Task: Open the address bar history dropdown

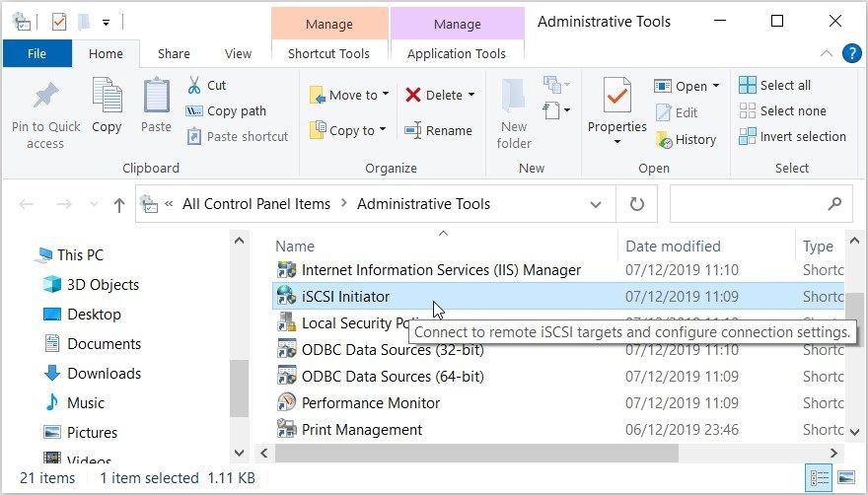Action: point(596,204)
